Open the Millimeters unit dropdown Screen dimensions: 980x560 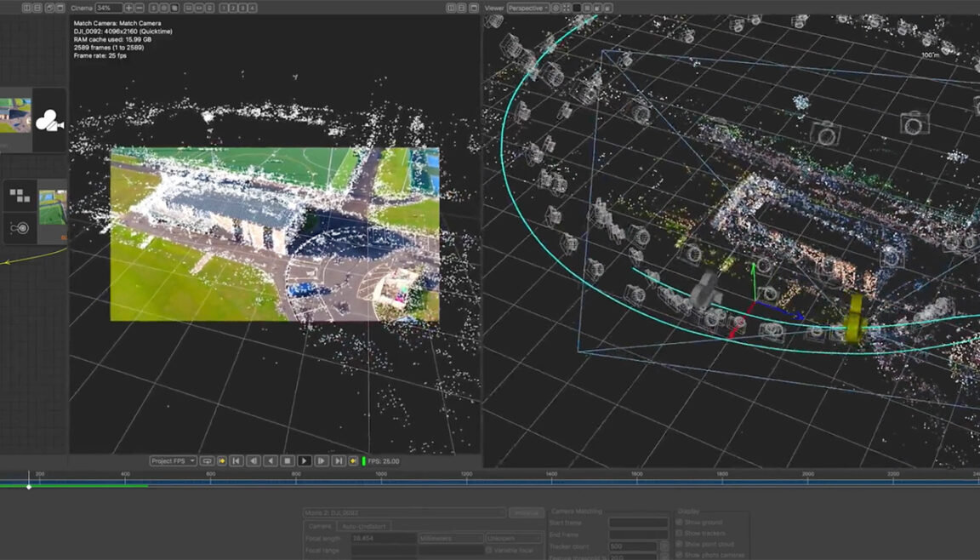(x=450, y=538)
